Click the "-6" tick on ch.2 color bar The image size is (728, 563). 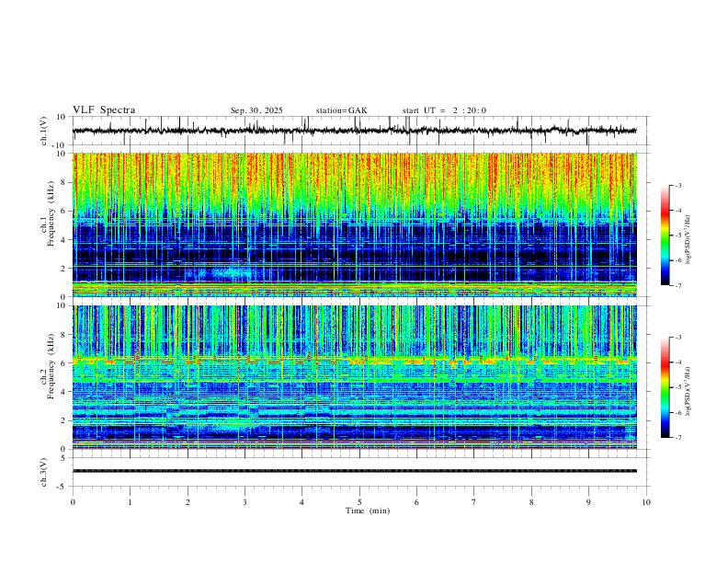coord(677,412)
